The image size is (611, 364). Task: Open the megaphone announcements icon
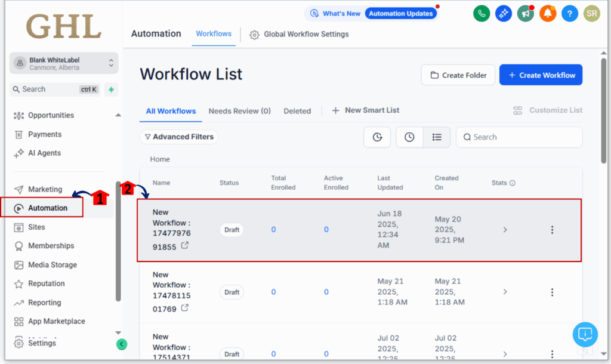coord(525,14)
